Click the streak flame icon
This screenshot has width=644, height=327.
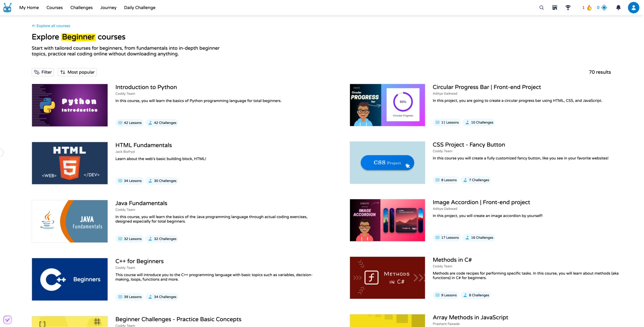(589, 8)
